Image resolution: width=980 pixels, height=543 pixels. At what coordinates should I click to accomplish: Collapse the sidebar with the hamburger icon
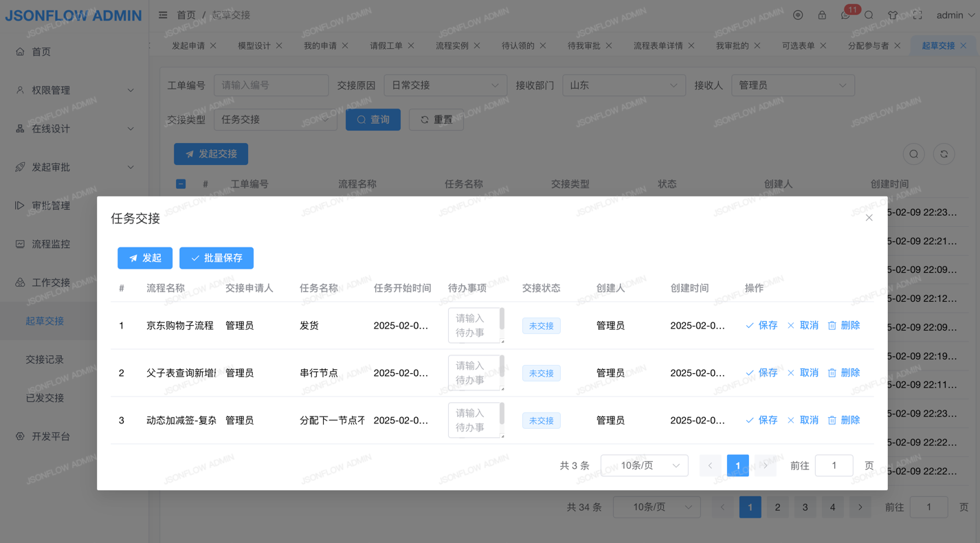(163, 15)
